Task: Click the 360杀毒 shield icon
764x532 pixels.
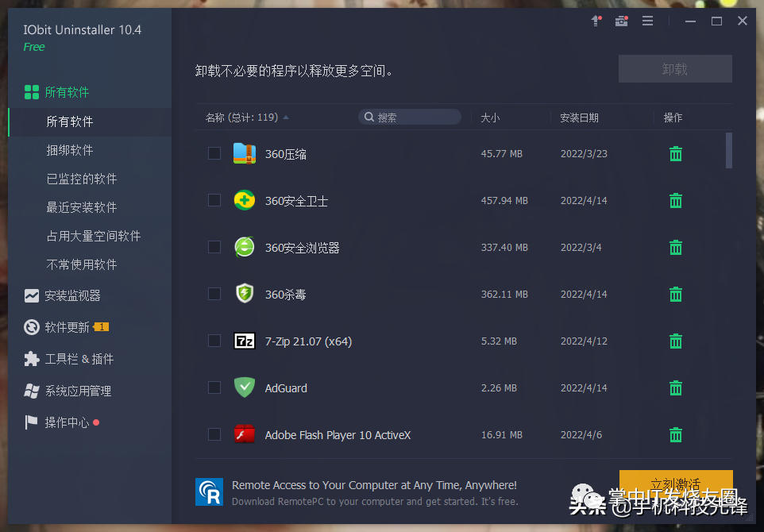Action: tap(245, 294)
